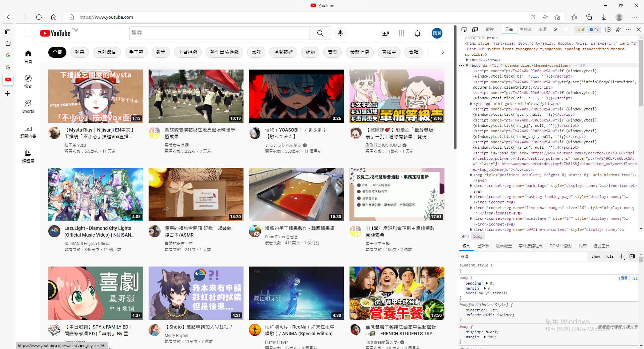Activate DevTools inspect element picker
This screenshot has height=349, width=644.
point(464,30)
